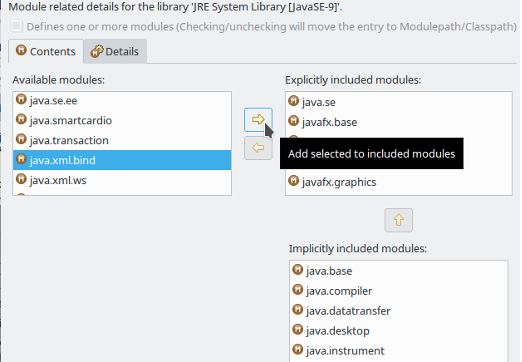Select java.datatransfer in implicit modules list
This screenshot has height=362, width=522.
[x=399, y=311]
